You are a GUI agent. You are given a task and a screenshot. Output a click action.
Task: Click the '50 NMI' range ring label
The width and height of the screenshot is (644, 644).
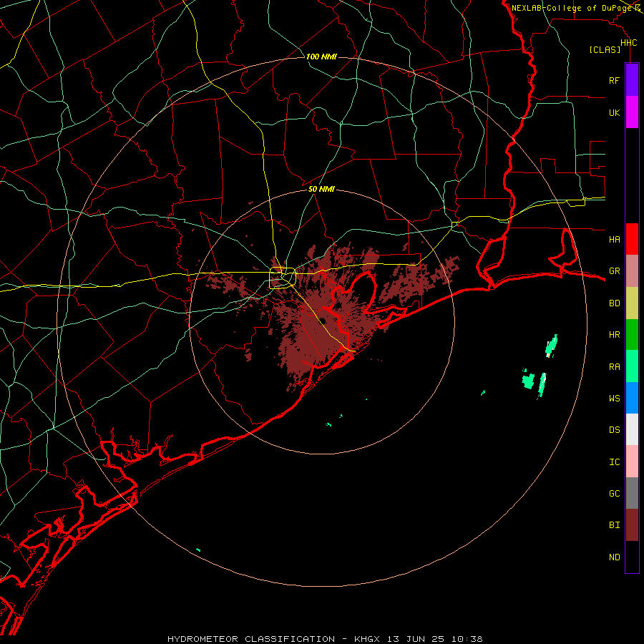click(x=321, y=189)
